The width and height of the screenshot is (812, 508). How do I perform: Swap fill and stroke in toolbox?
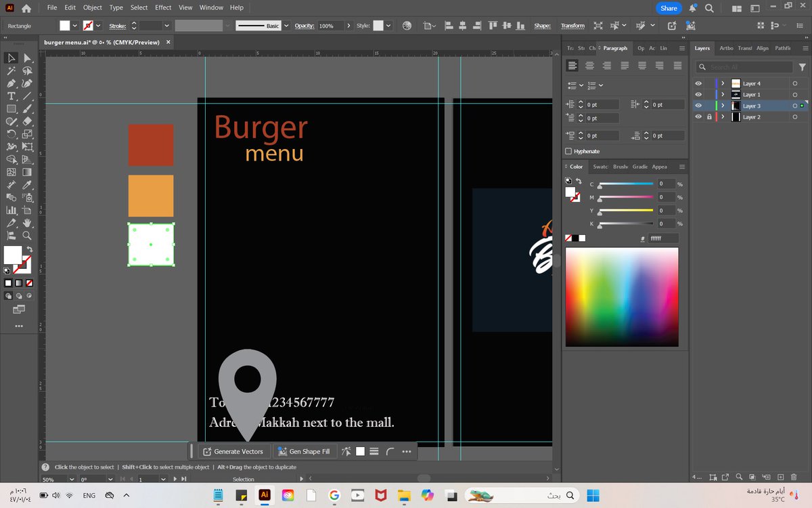click(x=28, y=250)
